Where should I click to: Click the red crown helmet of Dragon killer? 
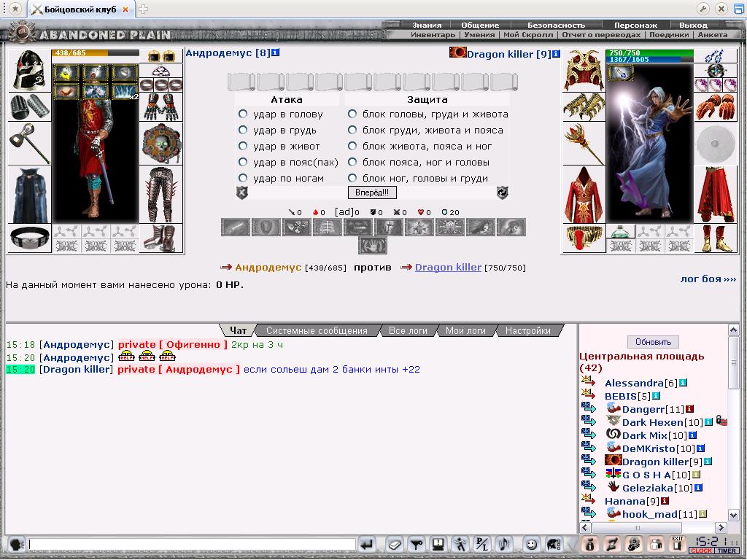click(584, 71)
